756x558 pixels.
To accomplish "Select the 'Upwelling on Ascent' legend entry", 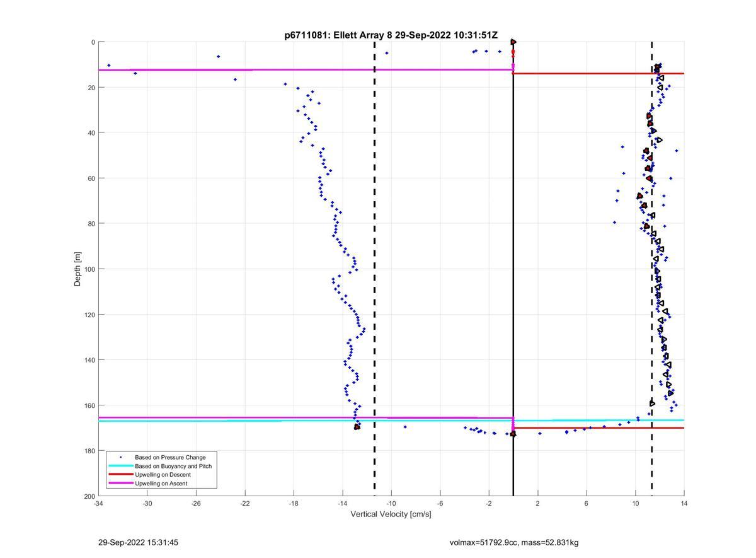I will click(161, 484).
